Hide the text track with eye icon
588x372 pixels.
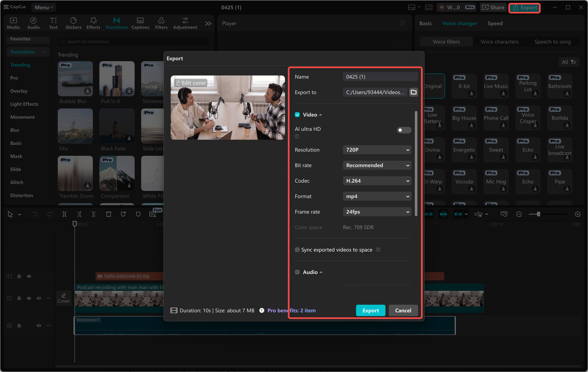tap(29, 276)
